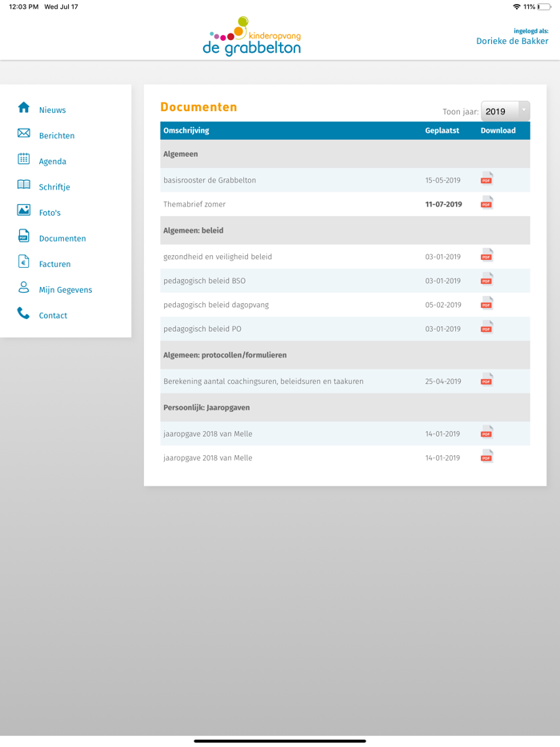Click the Geplaatst column header
560x747 pixels.
(x=442, y=130)
